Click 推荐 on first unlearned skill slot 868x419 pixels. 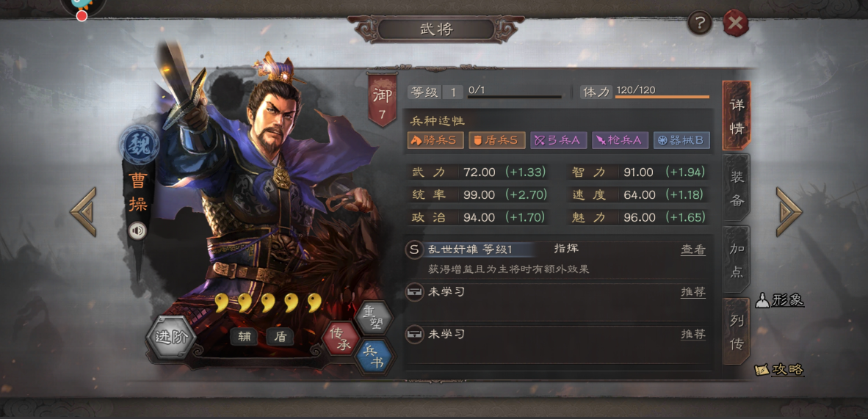693,292
